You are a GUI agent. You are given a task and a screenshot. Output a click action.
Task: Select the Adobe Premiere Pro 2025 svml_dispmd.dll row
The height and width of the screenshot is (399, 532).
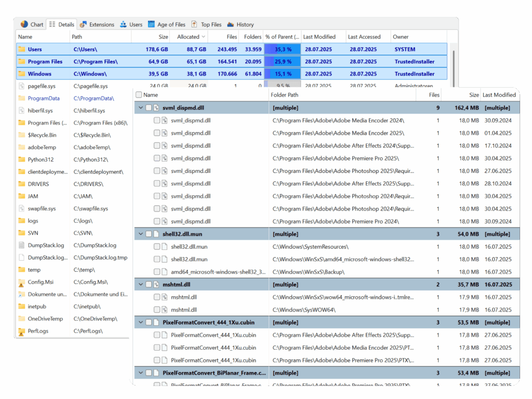[x=327, y=158]
